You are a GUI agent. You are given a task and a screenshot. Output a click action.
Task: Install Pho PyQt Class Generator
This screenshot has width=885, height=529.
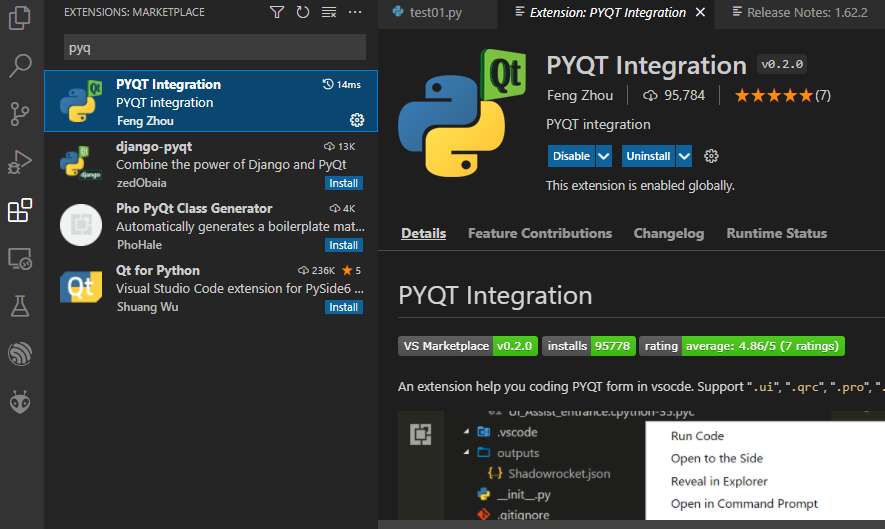point(343,245)
